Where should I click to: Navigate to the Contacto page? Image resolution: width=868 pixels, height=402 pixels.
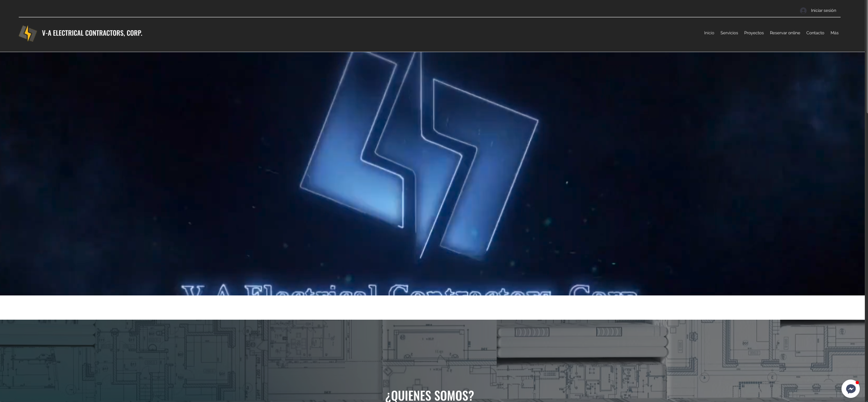815,33
